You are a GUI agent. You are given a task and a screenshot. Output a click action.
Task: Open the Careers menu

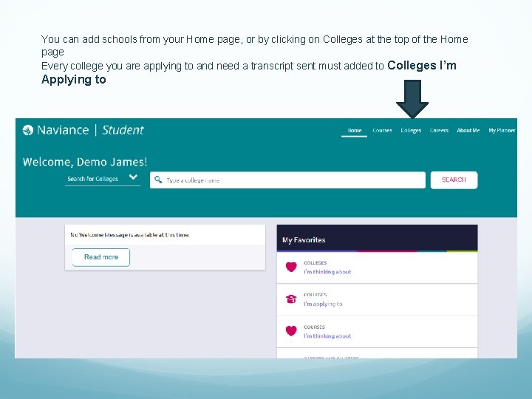(439, 130)
